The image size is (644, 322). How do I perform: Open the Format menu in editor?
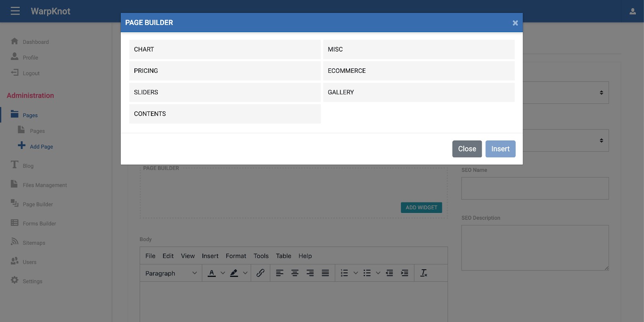coord(236,256)
